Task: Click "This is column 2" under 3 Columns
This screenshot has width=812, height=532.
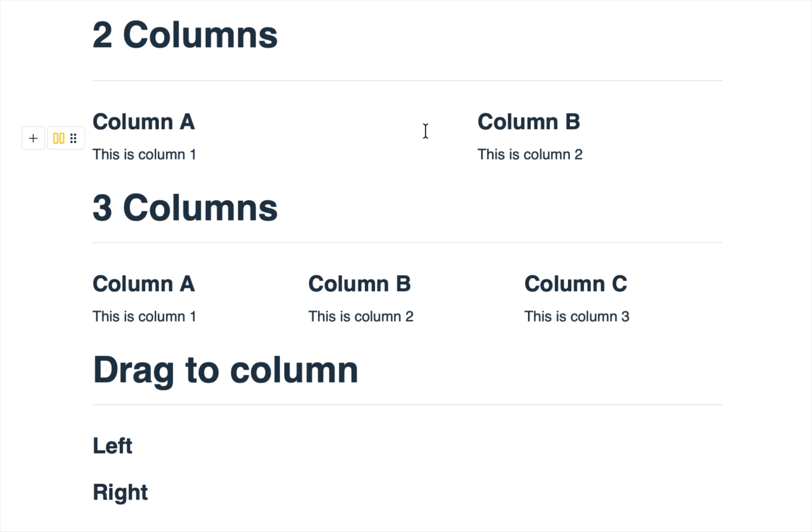Action: coord(360,317)
